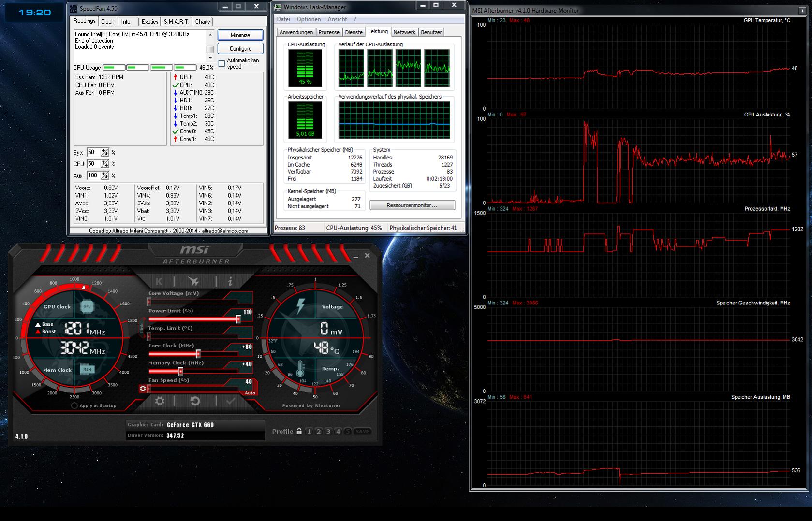812x521 pixels.
Task: Select Afterburner profile slot 2
Action: [x=319, y=432]
